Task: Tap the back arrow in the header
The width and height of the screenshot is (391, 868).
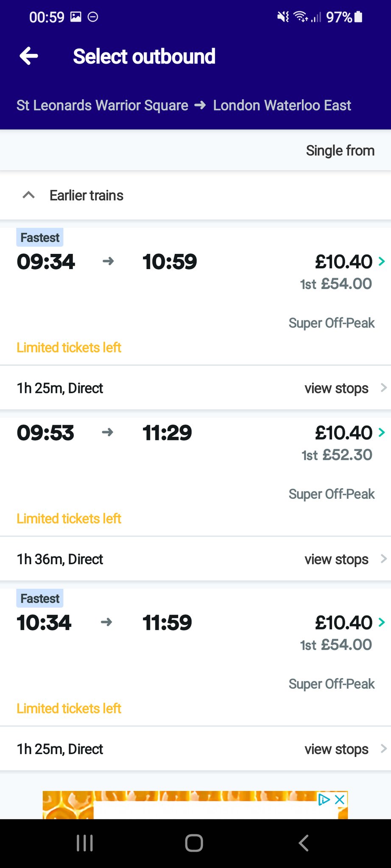Action: [x=29, y=56]
